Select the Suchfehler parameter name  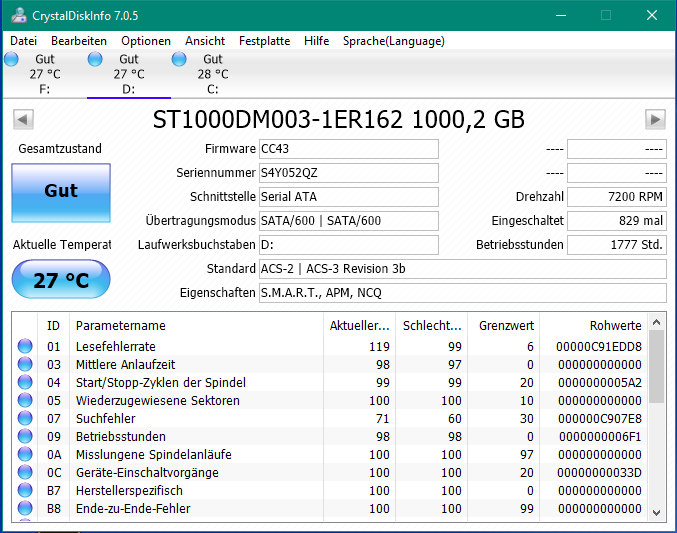[106, 419]
